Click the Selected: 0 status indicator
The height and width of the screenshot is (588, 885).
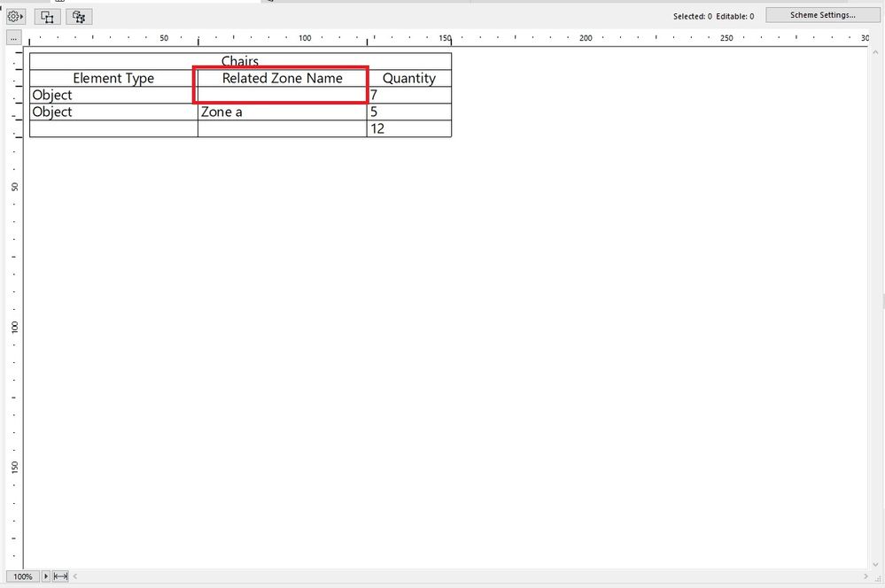click(x=694, y=15)
